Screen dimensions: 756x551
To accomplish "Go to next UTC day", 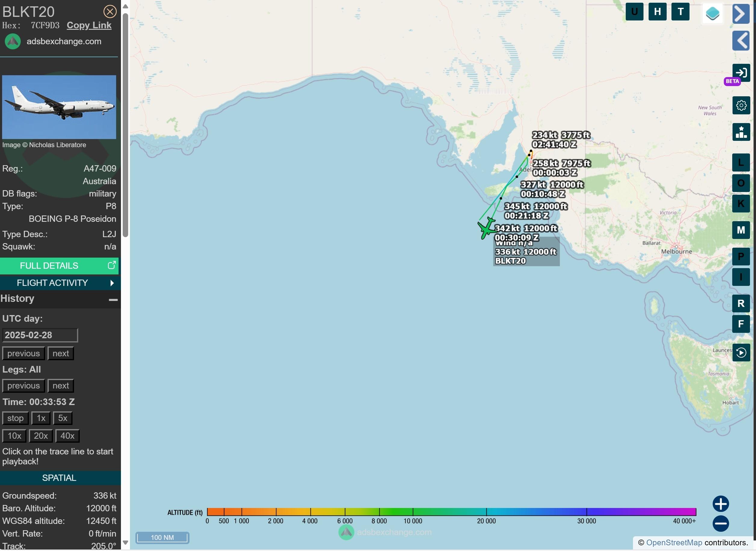I will (x=61, y=353).
